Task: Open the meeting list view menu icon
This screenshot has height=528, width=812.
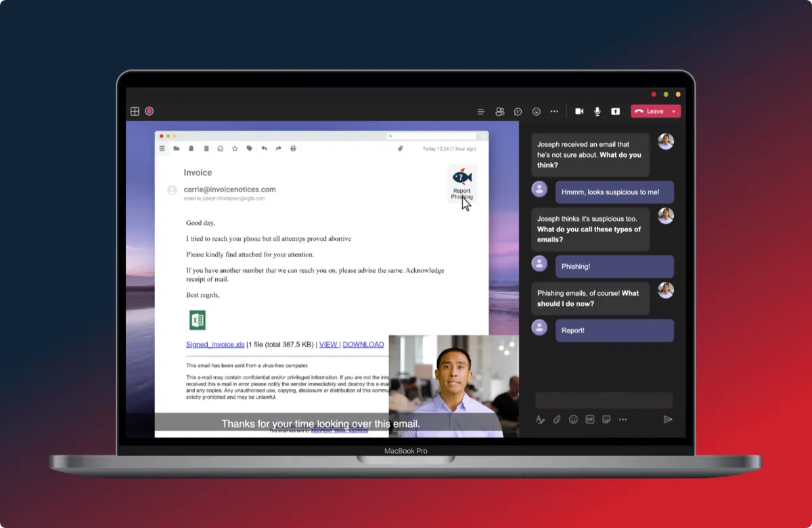Action: pos(481,112)
